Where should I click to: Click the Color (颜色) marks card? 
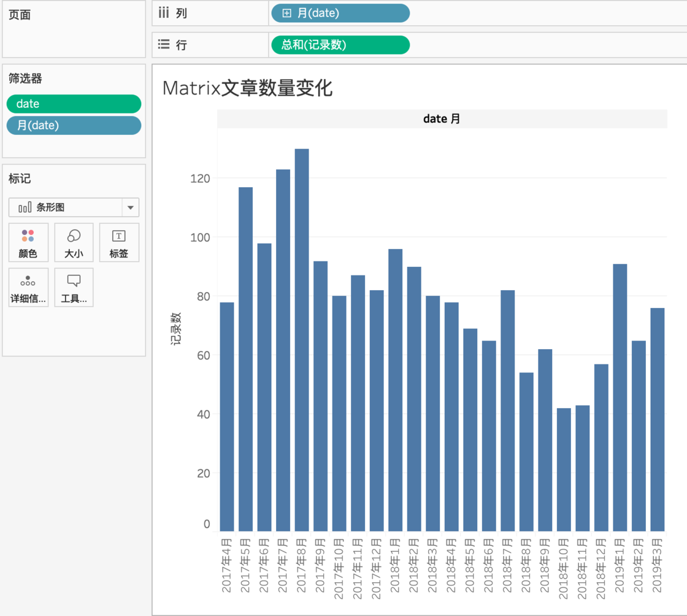click(x=28, y=242)
